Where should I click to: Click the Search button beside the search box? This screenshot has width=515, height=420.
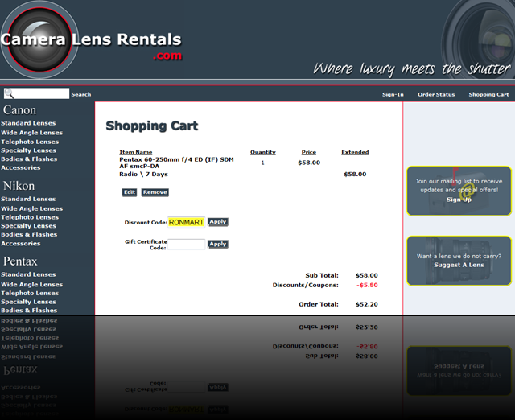click(81, 94)
